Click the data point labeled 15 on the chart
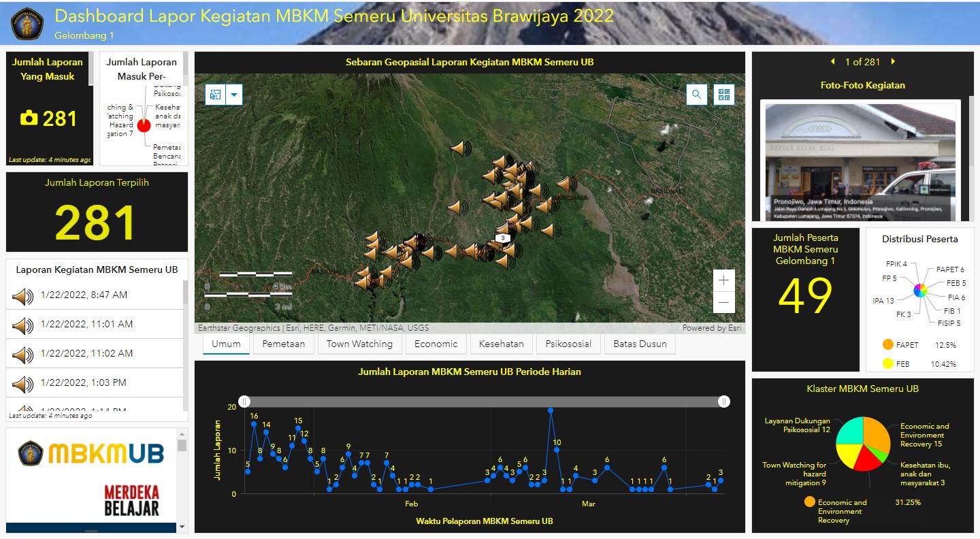 pyautogui.click(x=298, y=429)
